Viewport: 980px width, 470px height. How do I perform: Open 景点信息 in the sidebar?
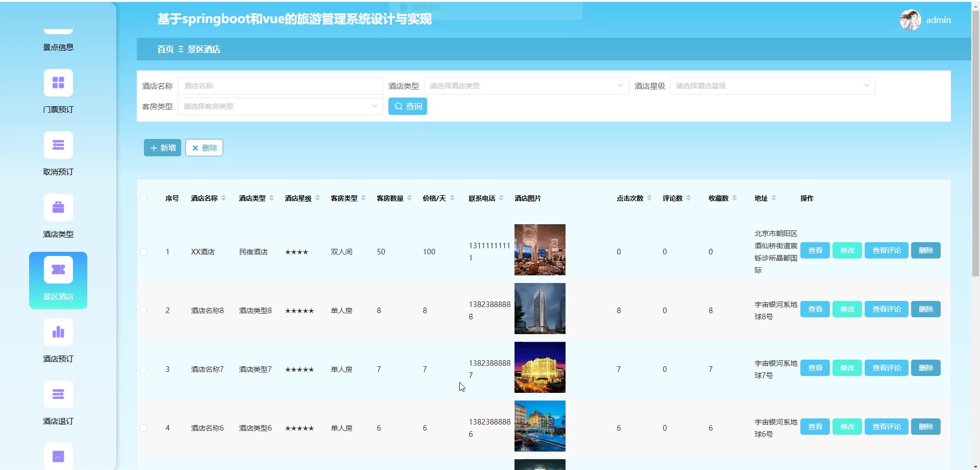pos(58,47)
